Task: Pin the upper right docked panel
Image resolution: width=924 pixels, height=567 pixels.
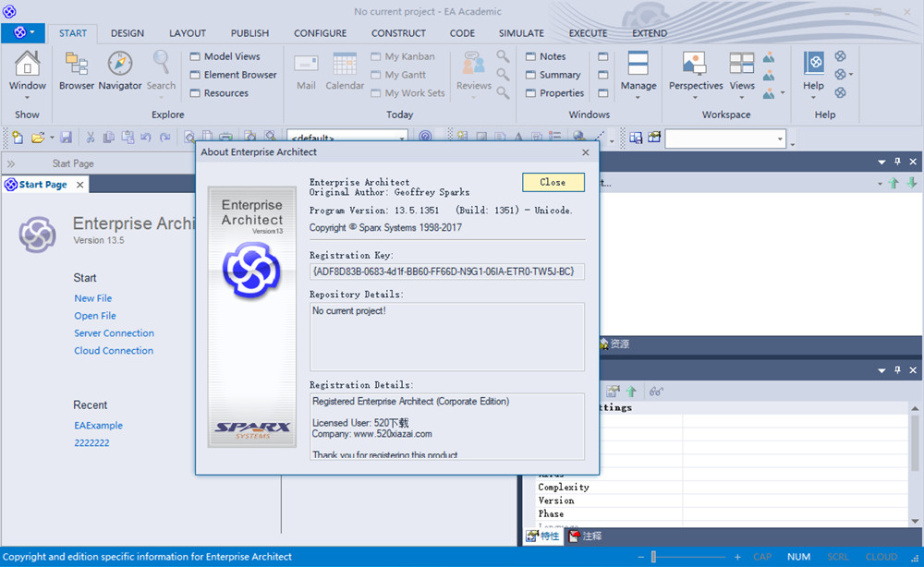Action: pyautogui.click(x=897, y=162)
